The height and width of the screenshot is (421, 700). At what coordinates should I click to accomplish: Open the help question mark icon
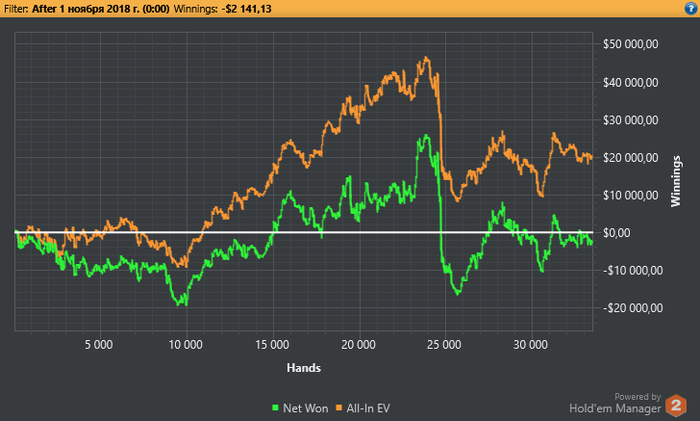(x=691, y=8)
